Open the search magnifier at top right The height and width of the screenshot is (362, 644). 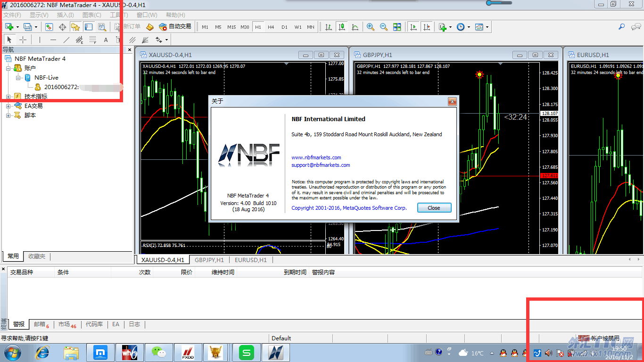click(x=622, y=27)
